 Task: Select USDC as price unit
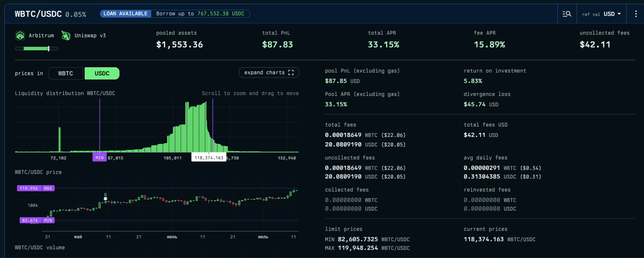coord(102,73)
